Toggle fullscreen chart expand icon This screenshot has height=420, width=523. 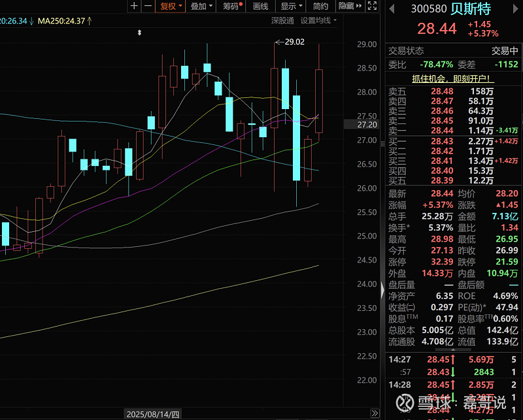372,6
